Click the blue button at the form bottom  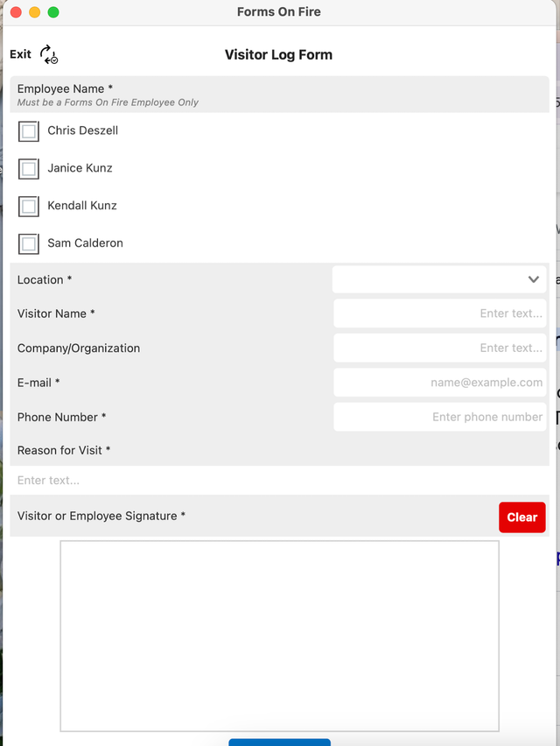tap(279, 742)
